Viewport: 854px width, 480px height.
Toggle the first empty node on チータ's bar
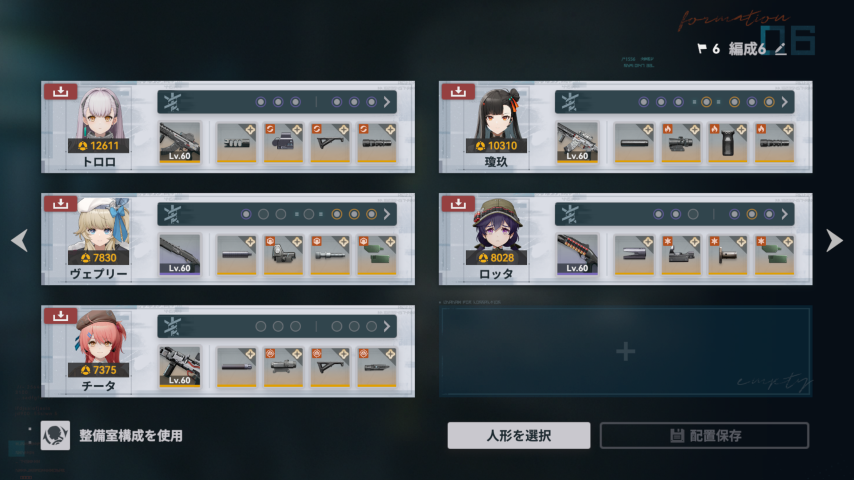click(261, 326)
